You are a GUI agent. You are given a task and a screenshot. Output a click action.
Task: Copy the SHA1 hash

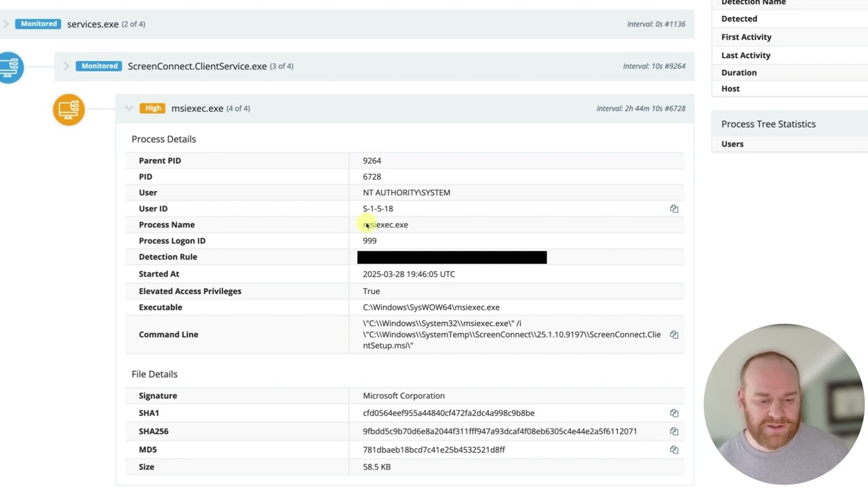(674, 413)
